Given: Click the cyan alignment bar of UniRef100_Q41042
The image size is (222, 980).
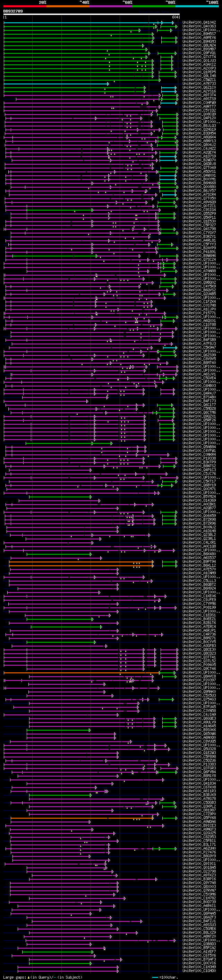Looking at the screenshot, I should point(88,23).
